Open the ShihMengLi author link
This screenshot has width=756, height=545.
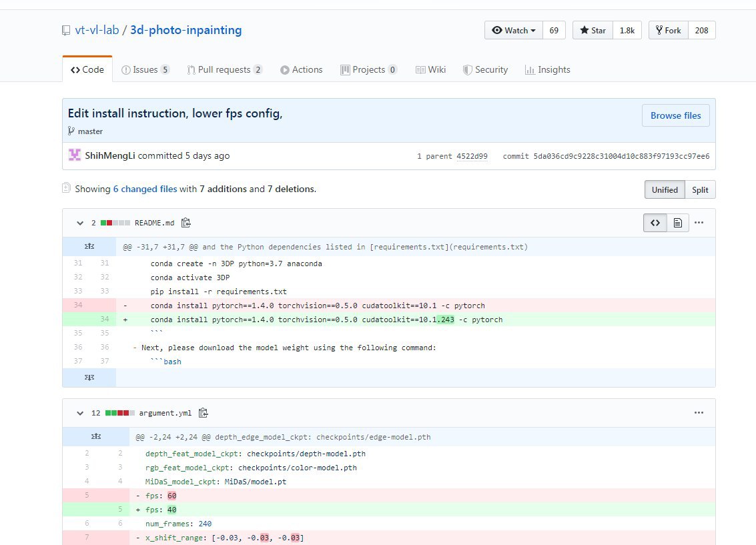click(x=110, y=155)
